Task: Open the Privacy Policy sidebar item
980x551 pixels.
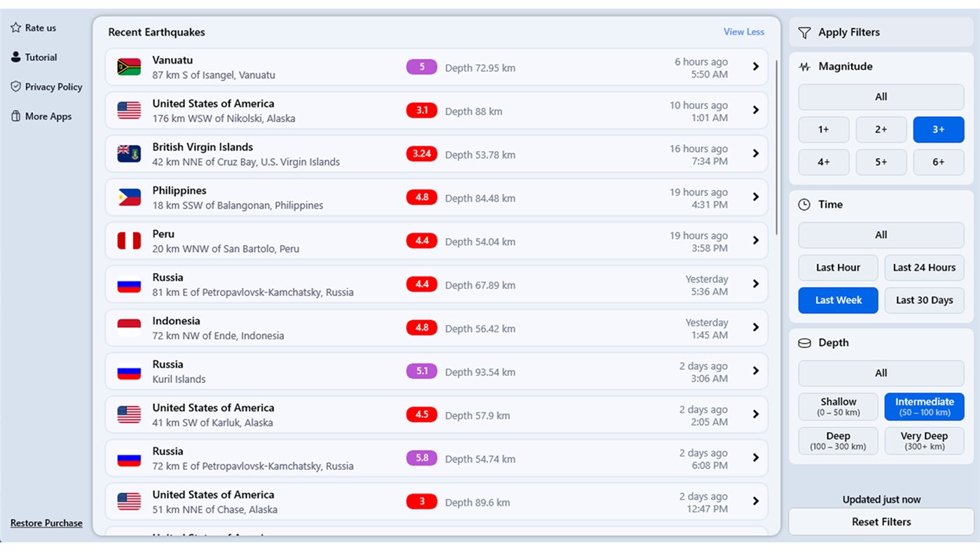Action: click(46, 87)
